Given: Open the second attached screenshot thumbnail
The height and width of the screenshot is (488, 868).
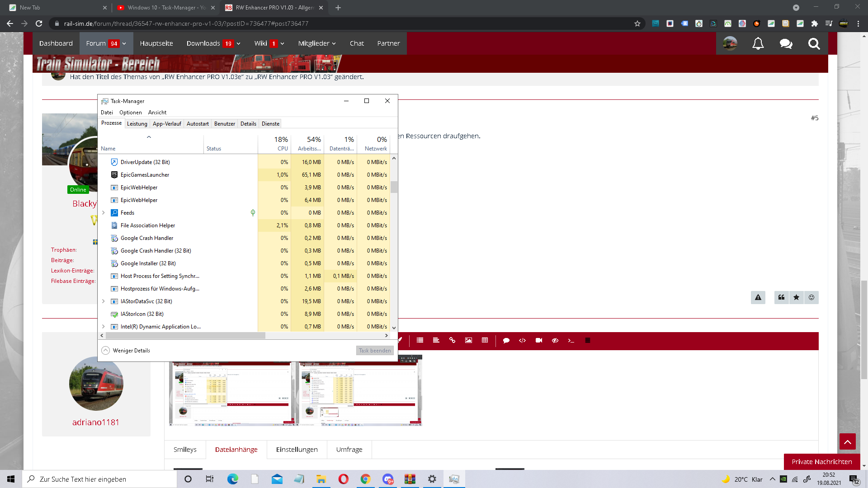Looking at the screenshot, I should click(360, 393).
